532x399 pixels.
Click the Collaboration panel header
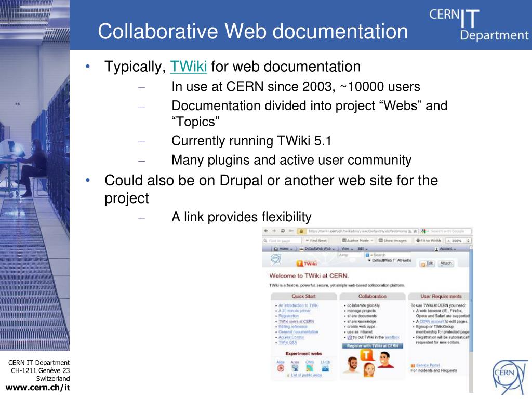point(373,296)
